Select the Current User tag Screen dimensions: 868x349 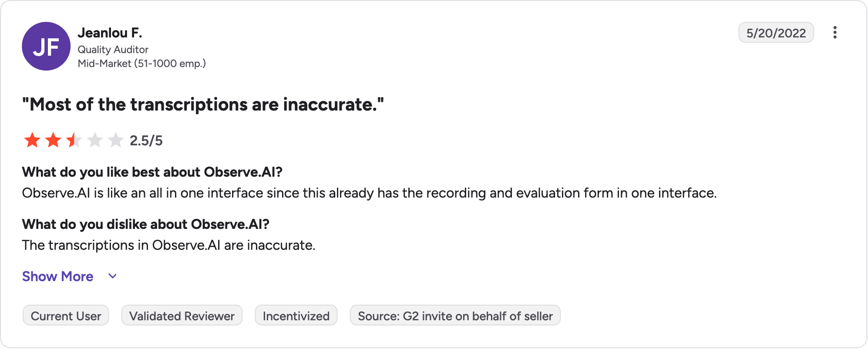point(66,315)
